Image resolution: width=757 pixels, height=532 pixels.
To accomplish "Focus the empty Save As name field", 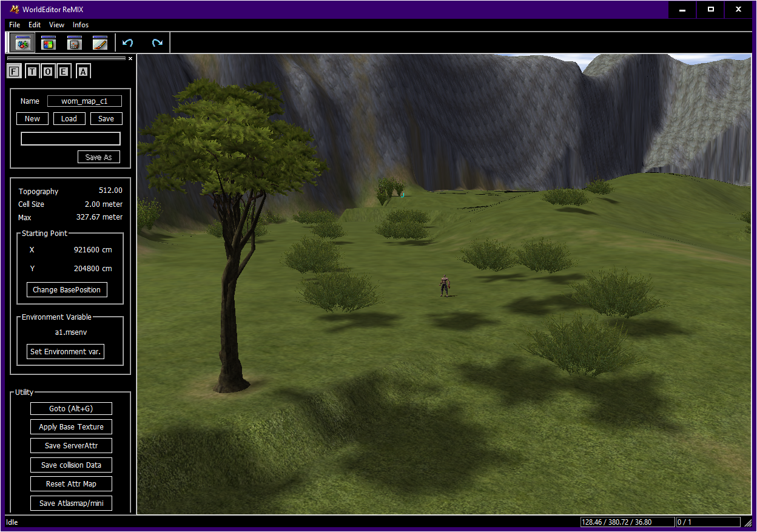I will tap(70, 139).
